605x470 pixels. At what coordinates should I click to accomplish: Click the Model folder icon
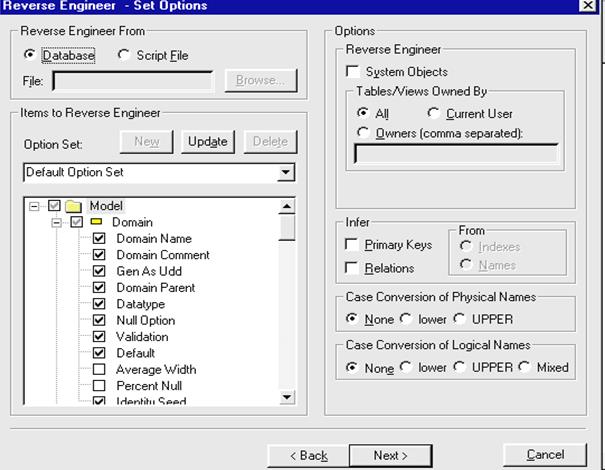coord(73,206)
